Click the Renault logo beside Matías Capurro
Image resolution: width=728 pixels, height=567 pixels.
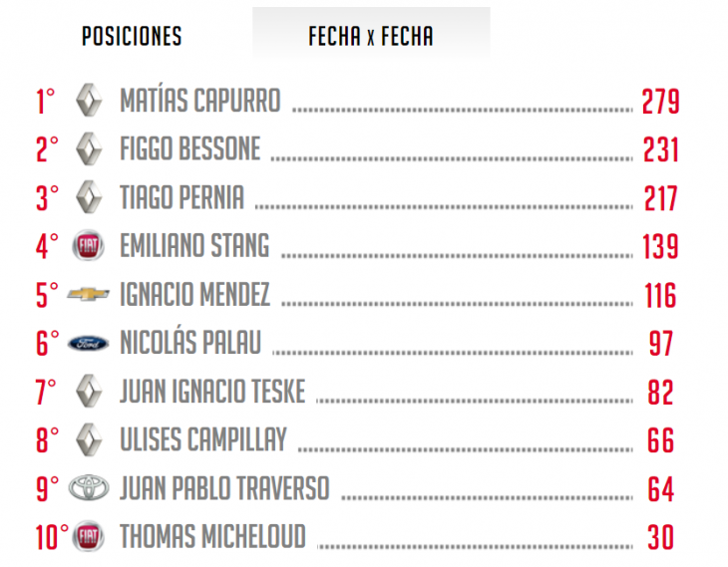pos(89,100)
